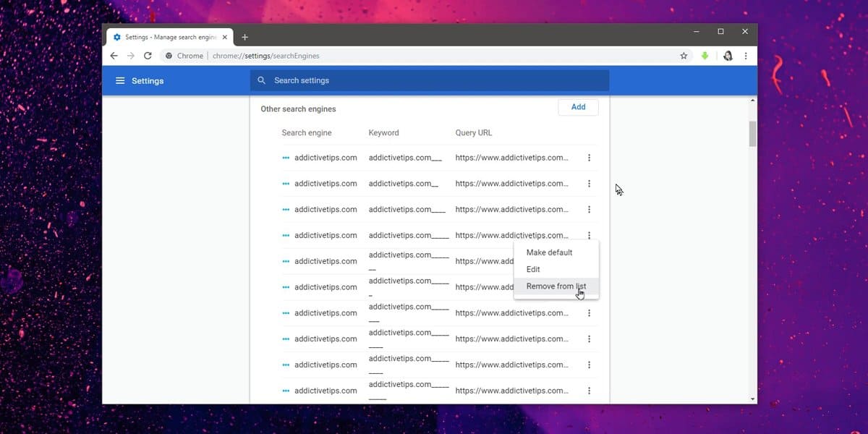The height and width of the screenshot is (434, 868).
Task: Click the site info icon in the address bar
Action: pyautogui.click(x=167, y=55)
